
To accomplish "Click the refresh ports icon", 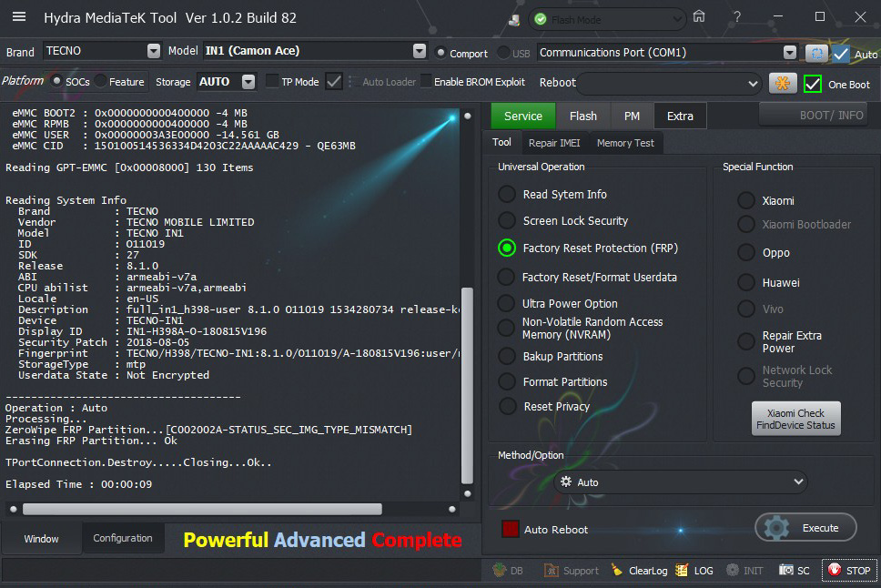I will [x=816, y=54].
